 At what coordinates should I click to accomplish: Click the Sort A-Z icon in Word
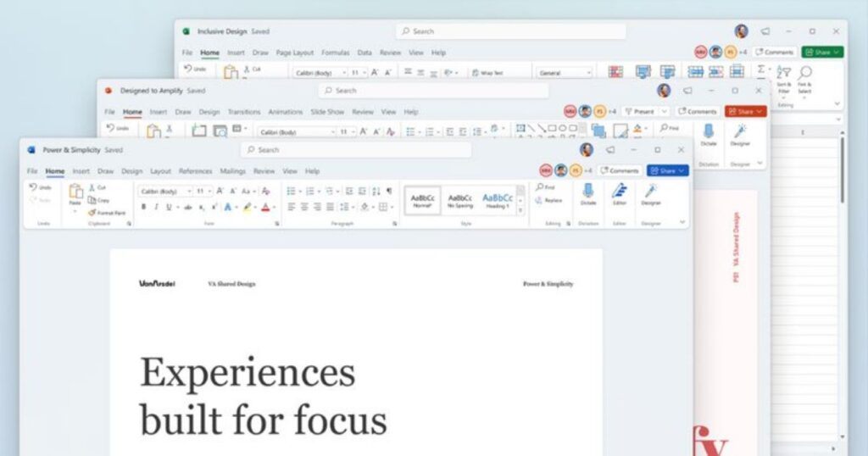point(376,191)
